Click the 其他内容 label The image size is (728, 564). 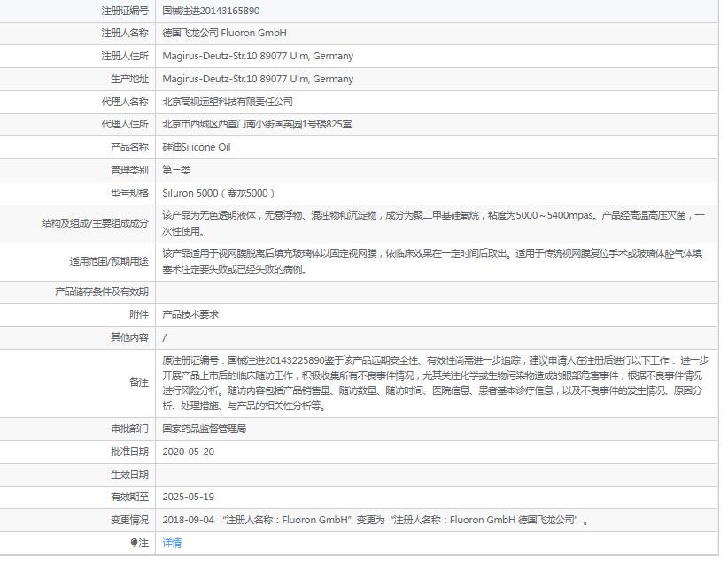pos(129,337)
